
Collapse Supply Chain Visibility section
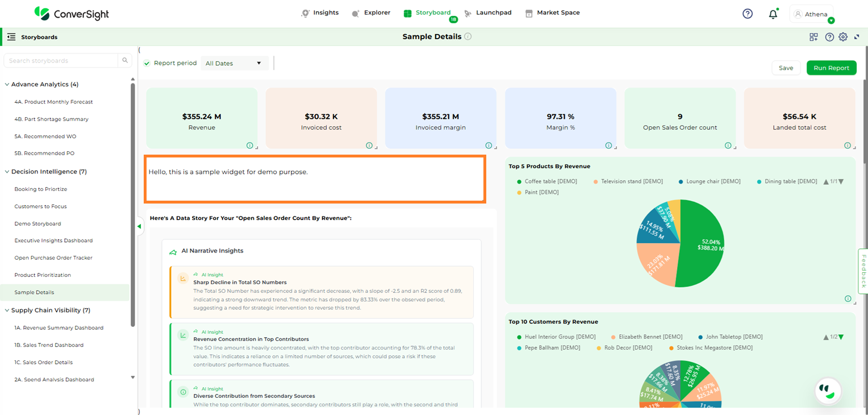[7, 310]
